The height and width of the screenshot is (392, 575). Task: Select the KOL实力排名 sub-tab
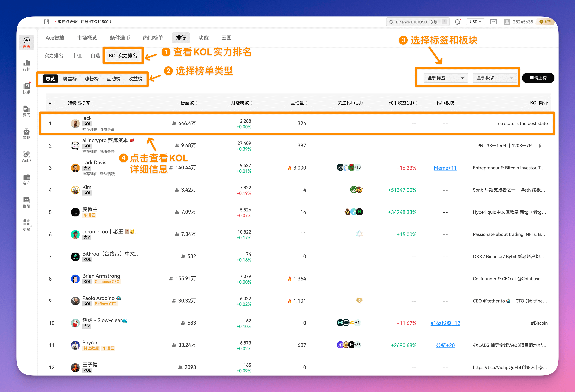tap(123, 56)
